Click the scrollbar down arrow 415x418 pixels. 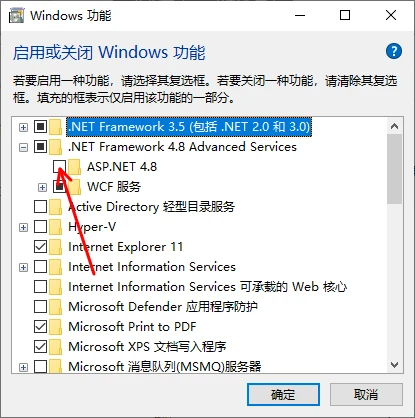tap(395, 365)
